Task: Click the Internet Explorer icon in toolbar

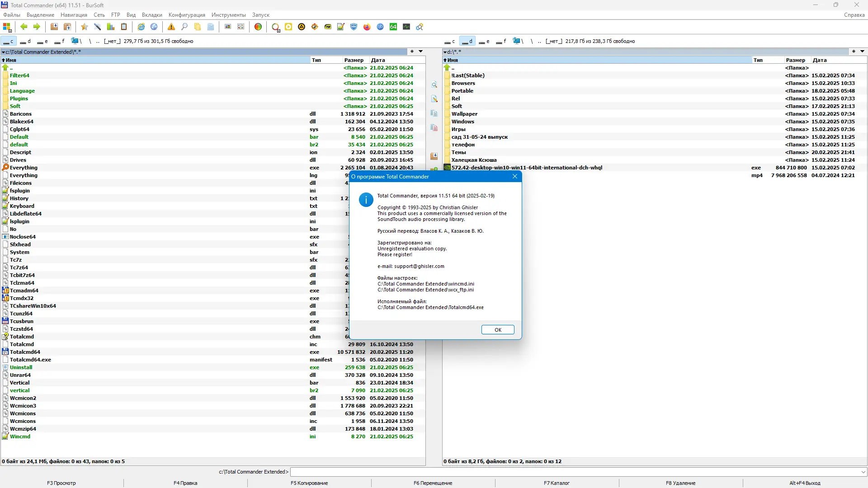Action: 141,27
